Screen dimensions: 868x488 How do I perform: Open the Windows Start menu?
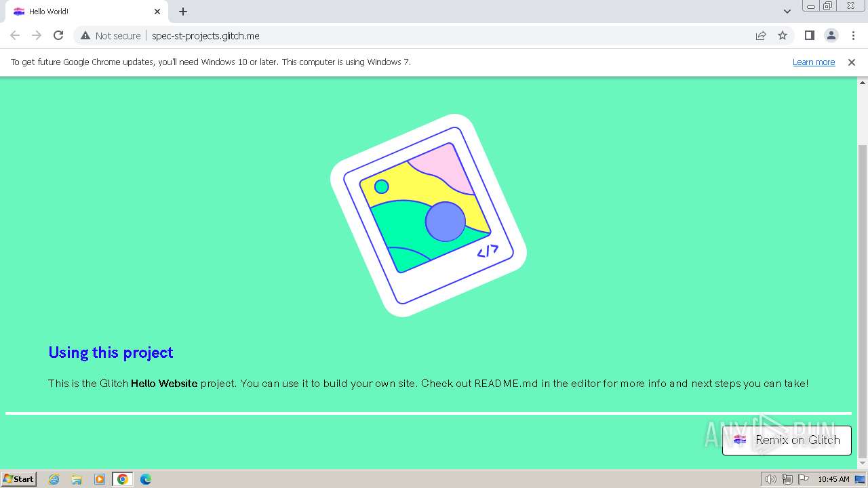[x=19, y=479]
